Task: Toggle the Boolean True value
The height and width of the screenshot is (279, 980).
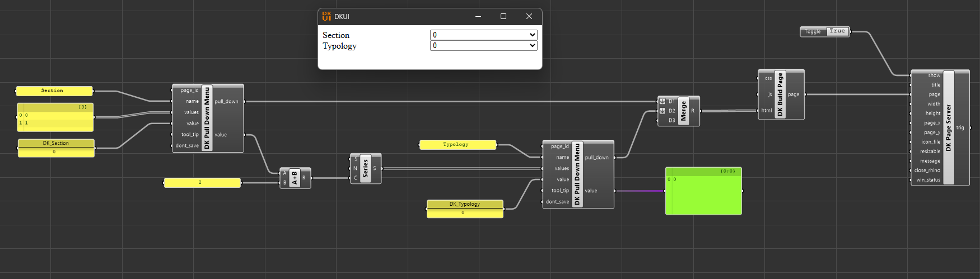Action: click(x=837, y=31)
